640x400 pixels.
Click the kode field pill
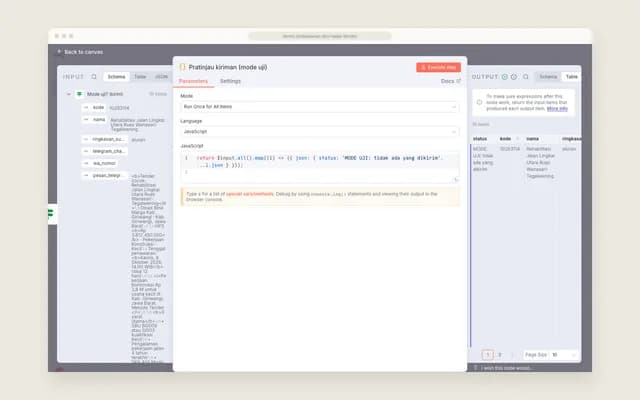pyautogui.click(x=94, y=108)
